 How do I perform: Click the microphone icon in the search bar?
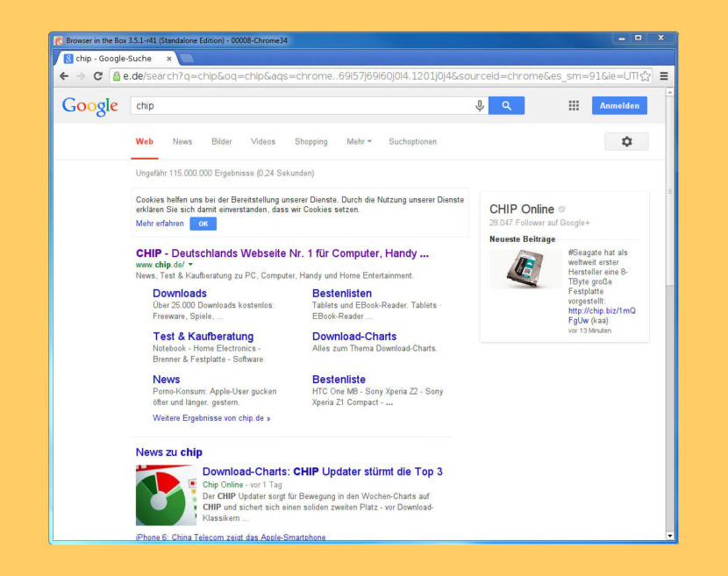point(478,104)
